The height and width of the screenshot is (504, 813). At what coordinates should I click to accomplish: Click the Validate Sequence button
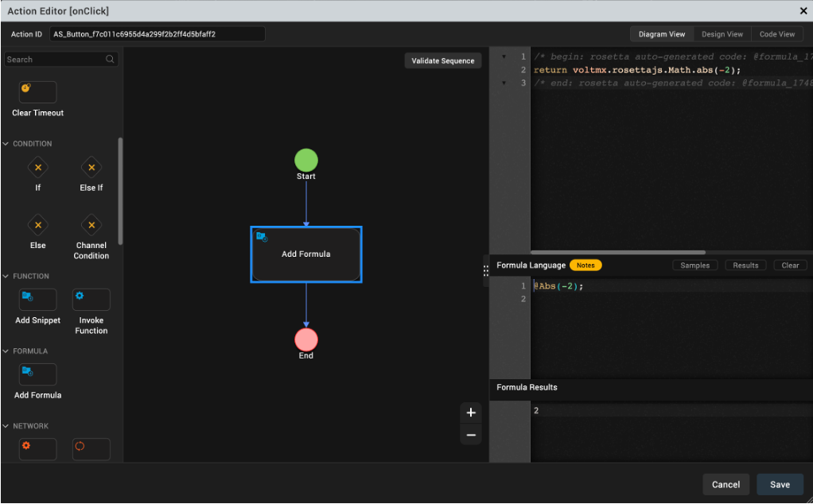[443, 60]
